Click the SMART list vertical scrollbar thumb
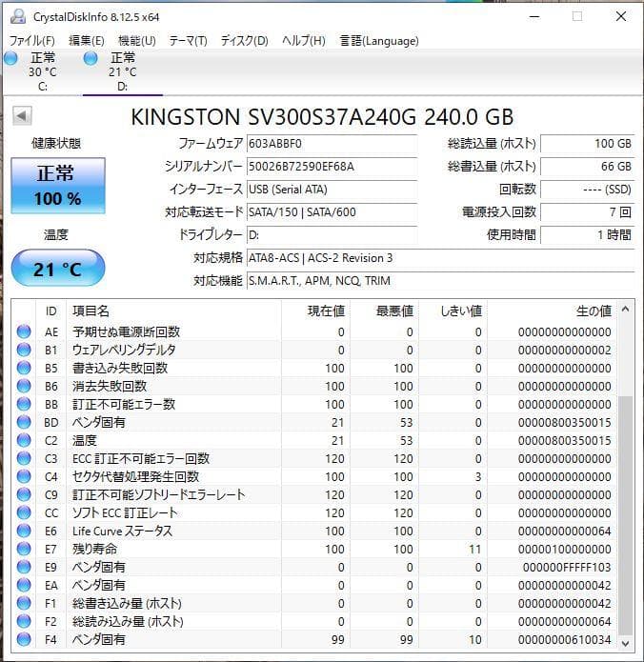Screen dimensions: 644x662 625,515
